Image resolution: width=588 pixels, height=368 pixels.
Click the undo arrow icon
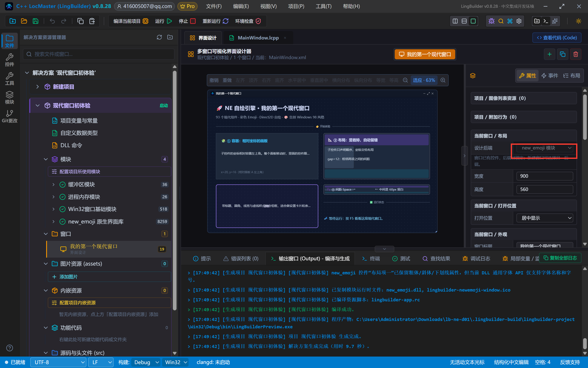[x=52, y=21]
